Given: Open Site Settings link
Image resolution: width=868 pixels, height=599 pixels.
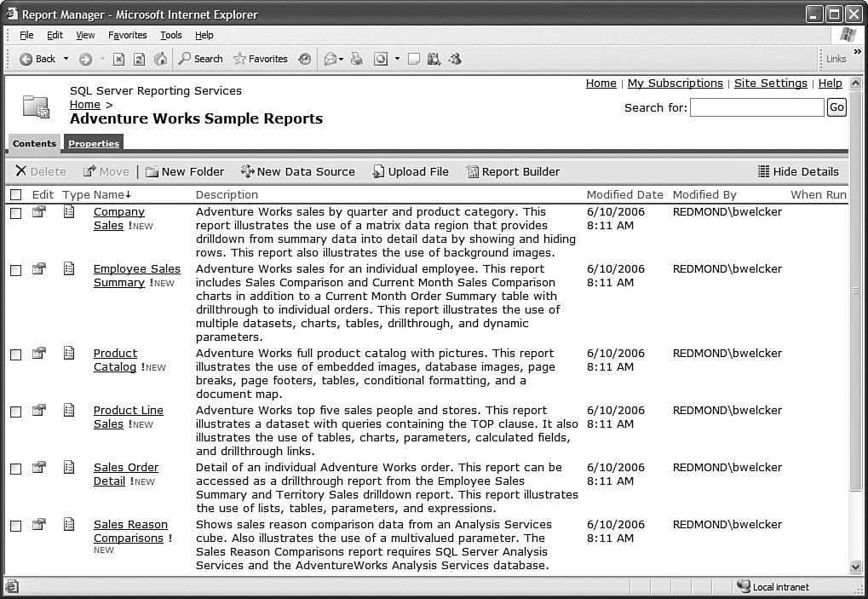Looking at the screenshot, I should coord(771,83).
